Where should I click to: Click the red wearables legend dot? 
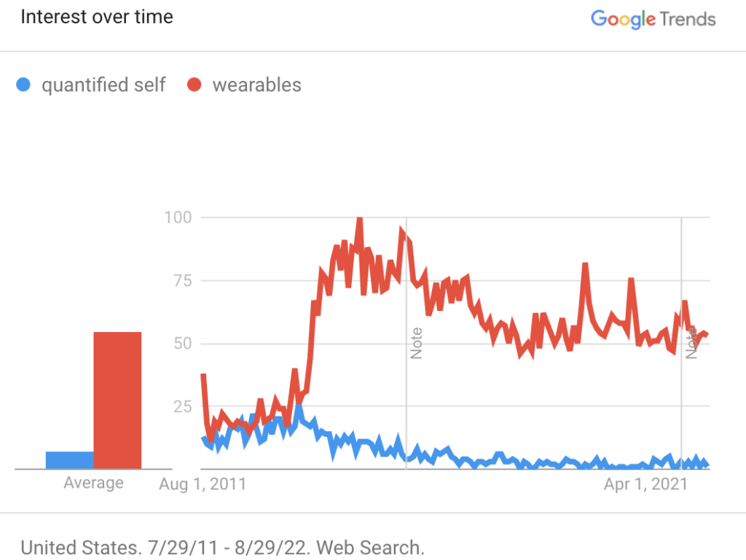point(194,85)
